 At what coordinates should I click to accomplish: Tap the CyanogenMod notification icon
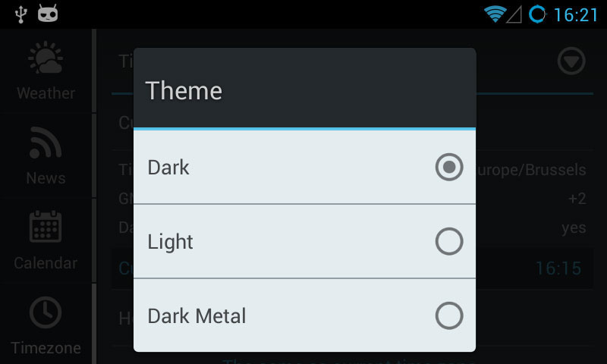click(47, 14)
